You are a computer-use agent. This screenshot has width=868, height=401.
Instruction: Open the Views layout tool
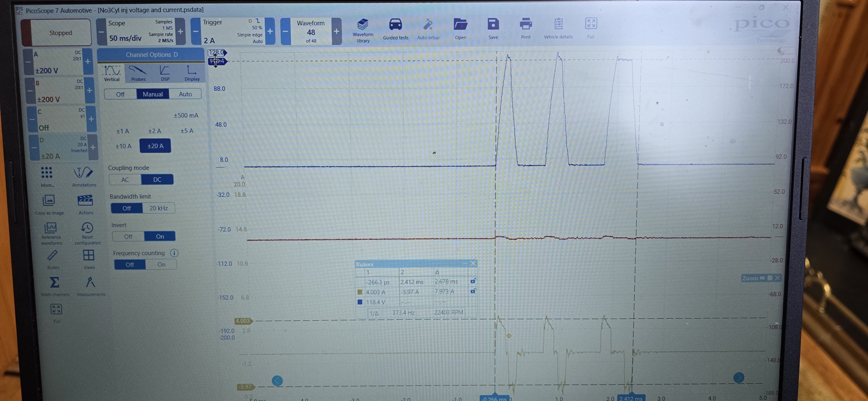point(89,259)
